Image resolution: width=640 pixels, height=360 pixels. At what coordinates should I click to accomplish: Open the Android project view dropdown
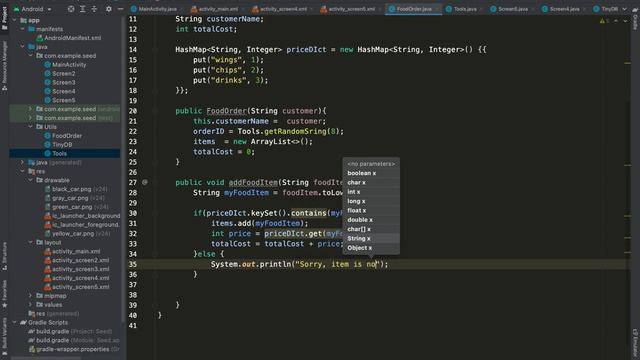pos(33,9)
